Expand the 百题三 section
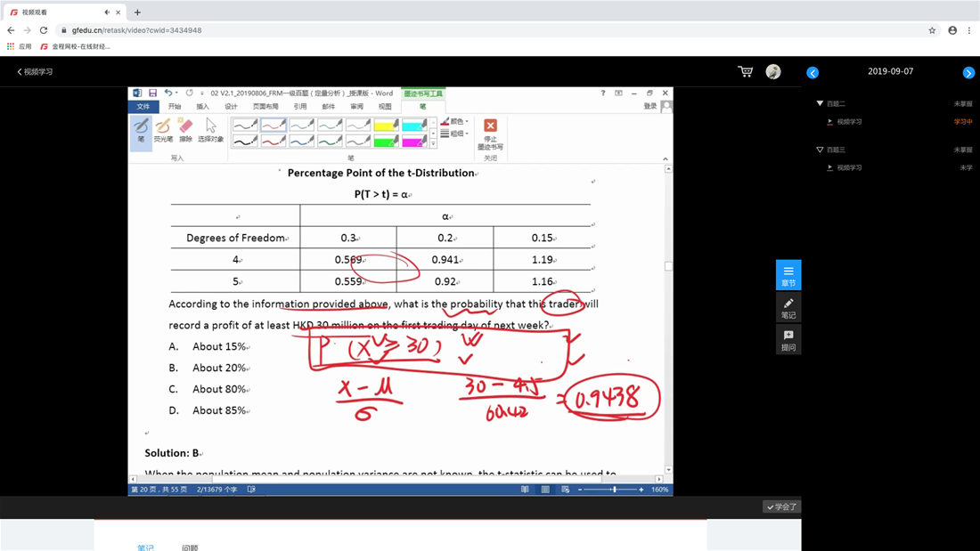The image size is (980, 551). tap(820, 150)
